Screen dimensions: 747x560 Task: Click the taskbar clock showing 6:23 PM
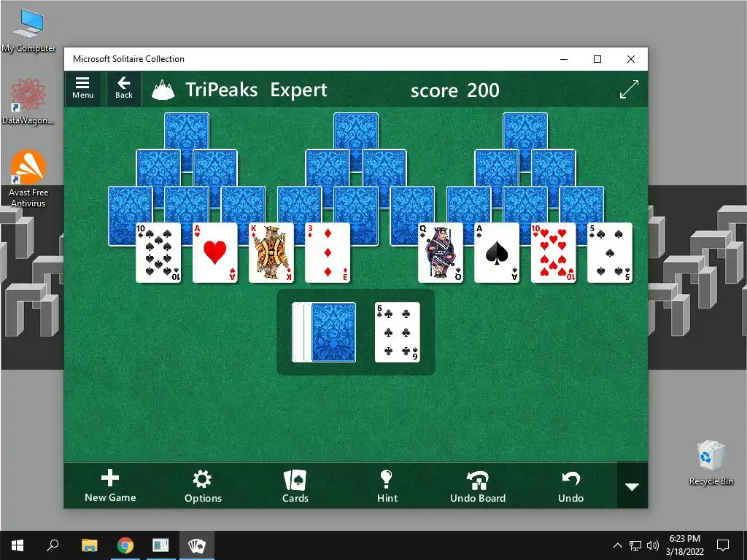684,545
